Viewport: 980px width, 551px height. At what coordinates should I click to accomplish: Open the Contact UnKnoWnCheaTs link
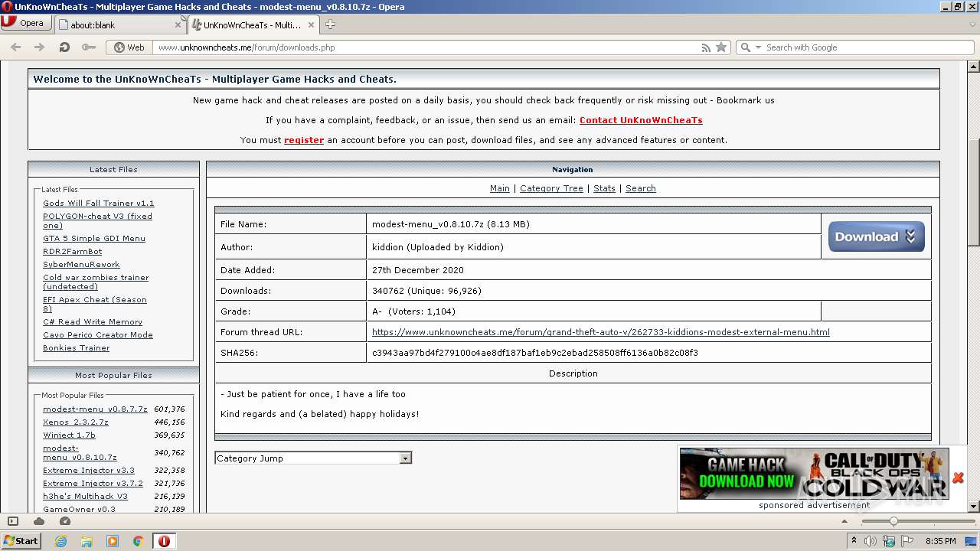coord(641,120)
